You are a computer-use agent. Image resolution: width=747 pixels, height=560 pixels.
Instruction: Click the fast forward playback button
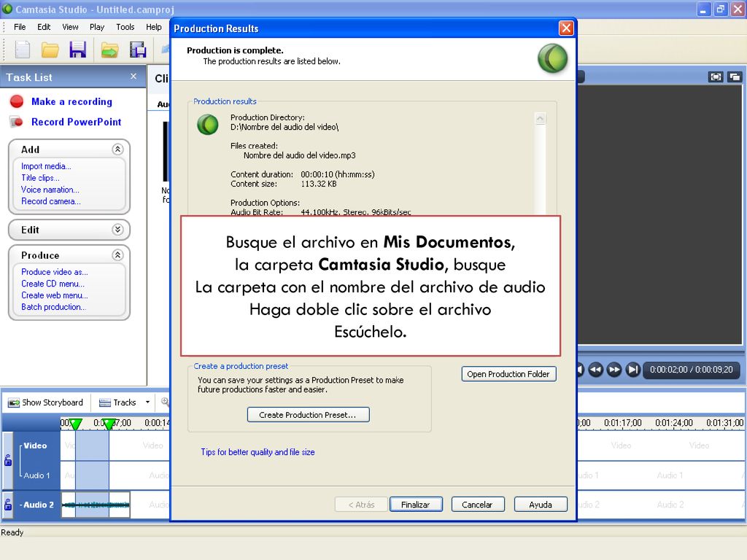pyautogui.click(x=614, y=370)
